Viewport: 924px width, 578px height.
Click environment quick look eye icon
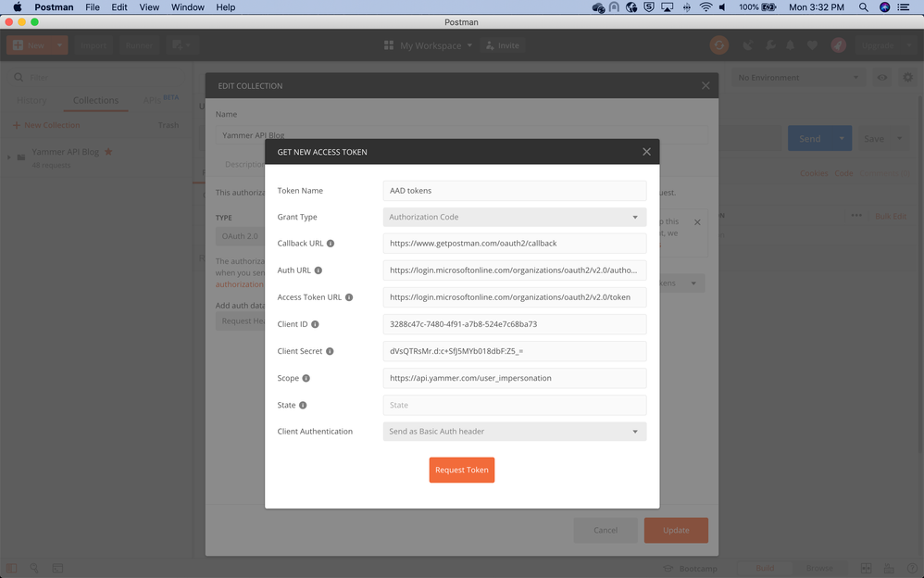pos(882,77)
